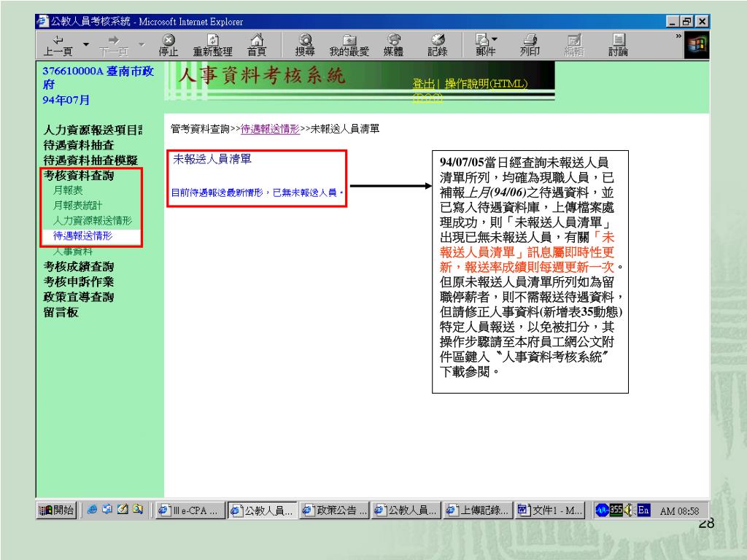Switch to III e-CPA taskbar window
747x560 pixels.
(190, 510)
